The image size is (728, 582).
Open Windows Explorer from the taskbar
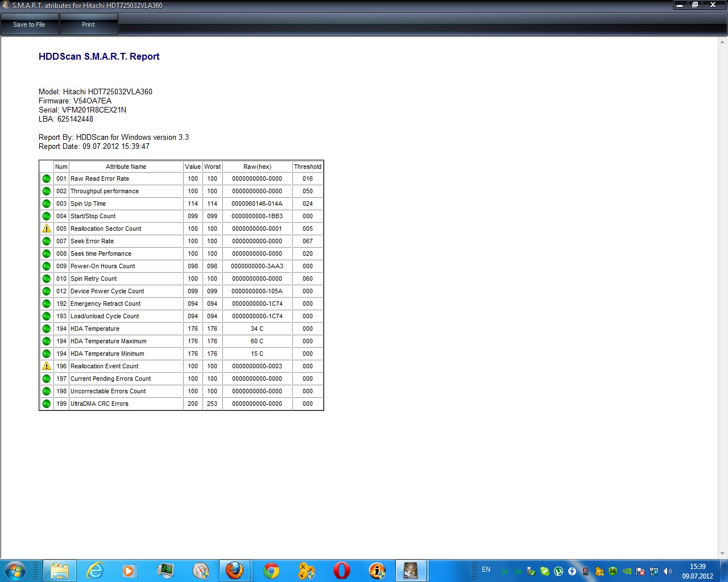(60, 570)
